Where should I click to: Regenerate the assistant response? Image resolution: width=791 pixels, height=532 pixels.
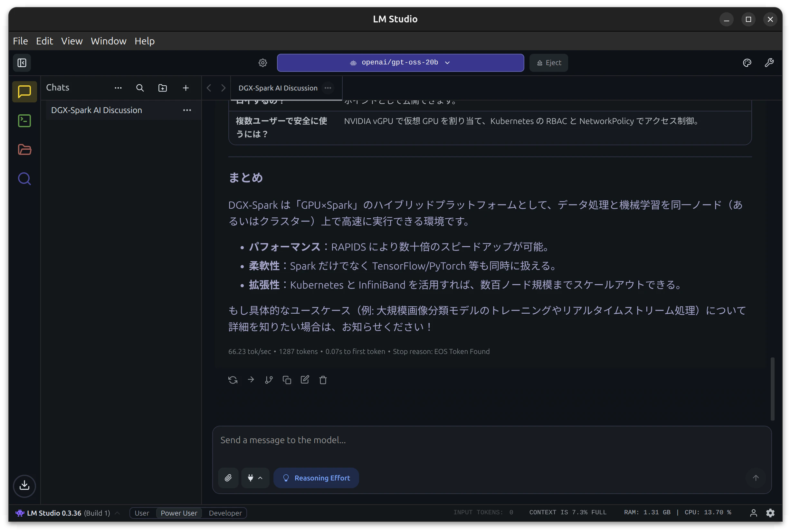(x=233, y=380)
